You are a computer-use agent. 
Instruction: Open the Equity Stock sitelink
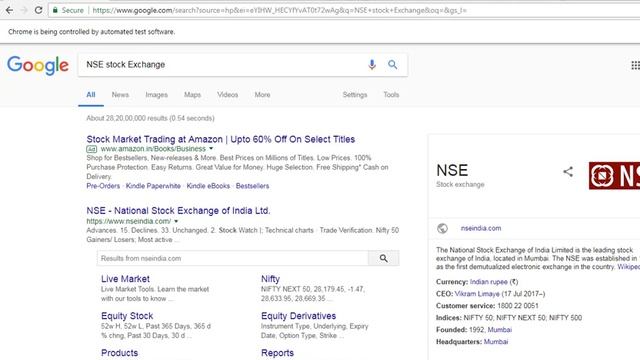pos(127,316)
